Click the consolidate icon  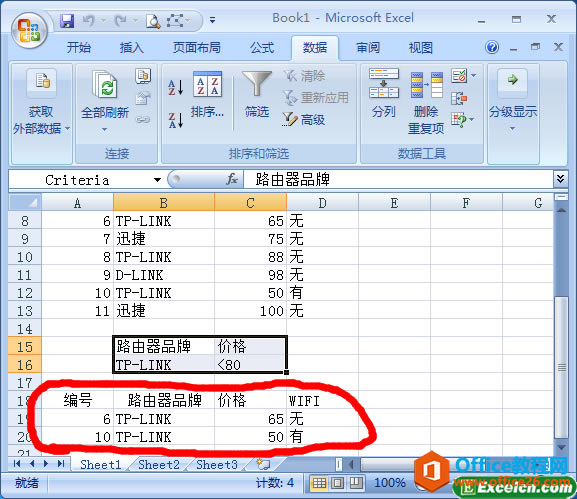coord(459,98)
